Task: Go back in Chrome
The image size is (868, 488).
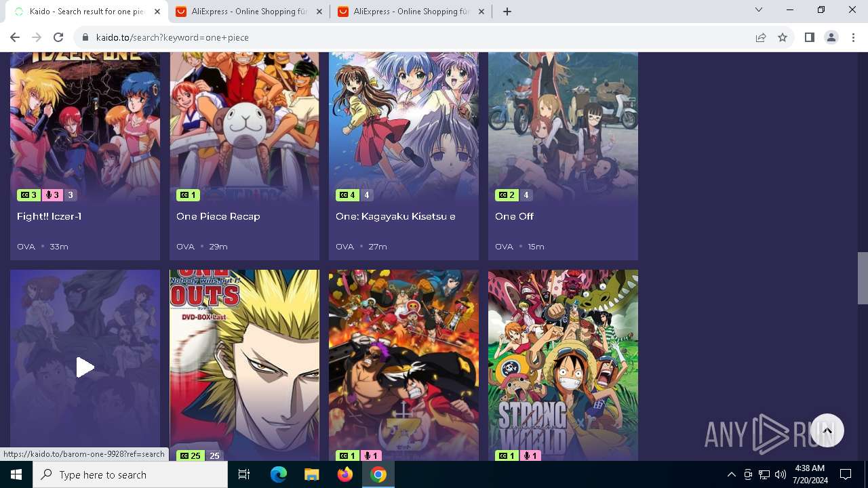Action: [15, 37]
